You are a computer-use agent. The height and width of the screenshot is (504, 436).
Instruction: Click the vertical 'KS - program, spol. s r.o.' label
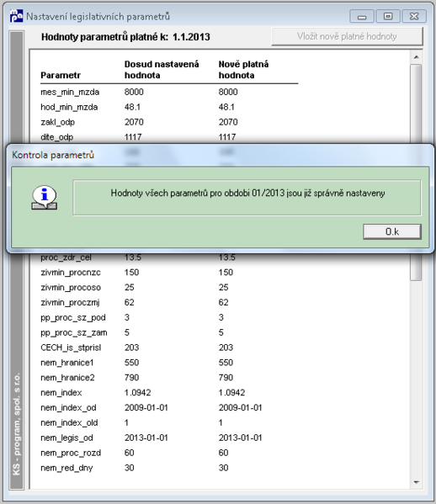click(x=16, y=423)
